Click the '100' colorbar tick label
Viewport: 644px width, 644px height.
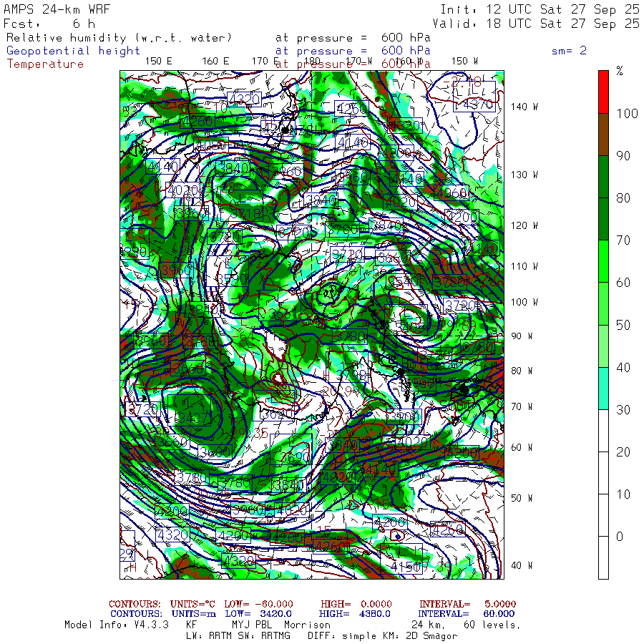coord(627,113)
